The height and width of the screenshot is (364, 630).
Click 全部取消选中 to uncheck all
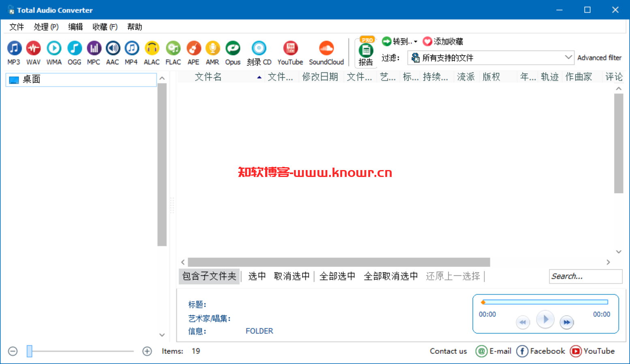coord(391,276)
